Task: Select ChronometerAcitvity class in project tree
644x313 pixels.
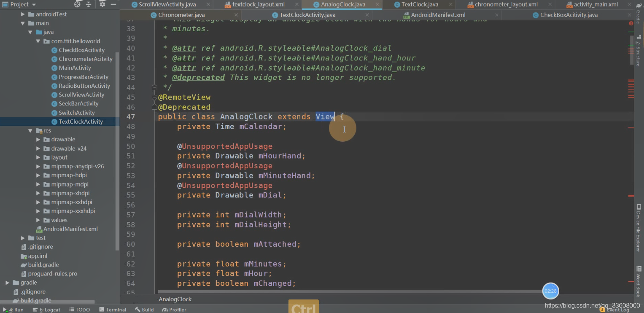Action: pyautogui.click(x=86, y=59)
